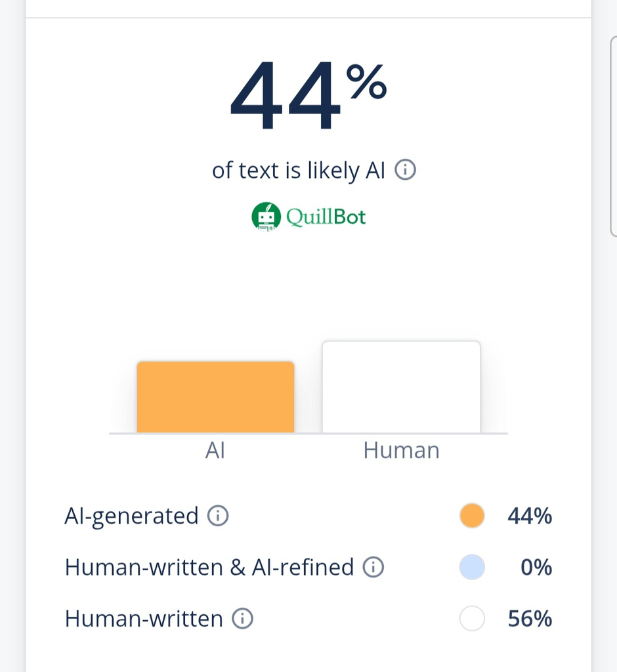617x672 pixels.
Task: Click the orange AI bar in chart
Action: pyautogui.click(x=215, y=397)
